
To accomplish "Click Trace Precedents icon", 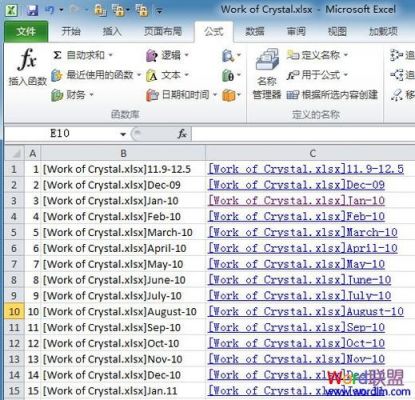I will coord(396,55).
